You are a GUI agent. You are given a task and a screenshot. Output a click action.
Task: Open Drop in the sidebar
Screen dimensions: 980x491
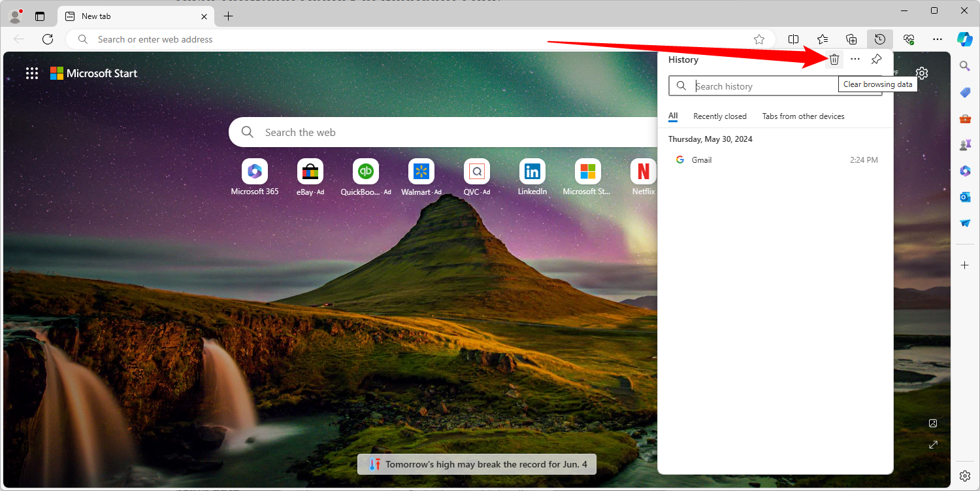964,223
